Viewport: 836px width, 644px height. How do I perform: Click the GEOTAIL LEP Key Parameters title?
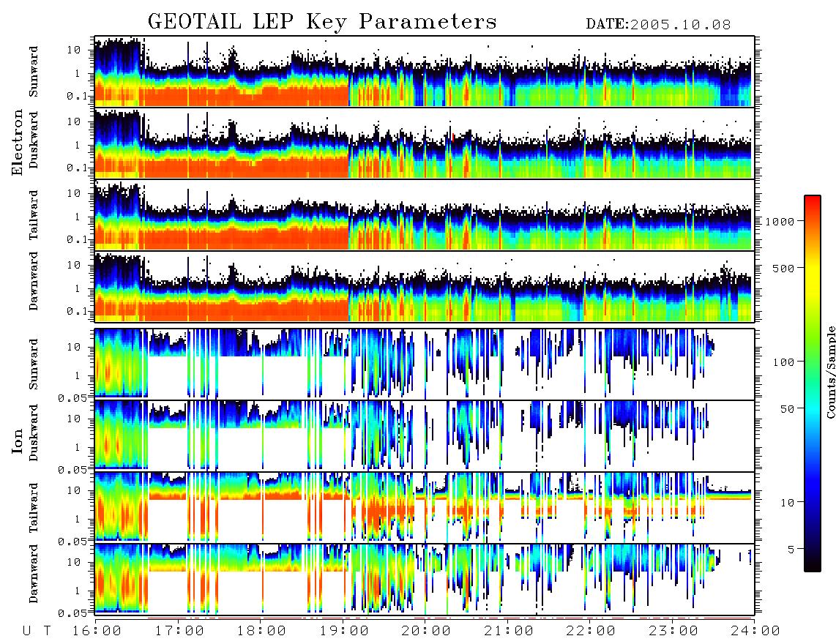coord(322,22)
